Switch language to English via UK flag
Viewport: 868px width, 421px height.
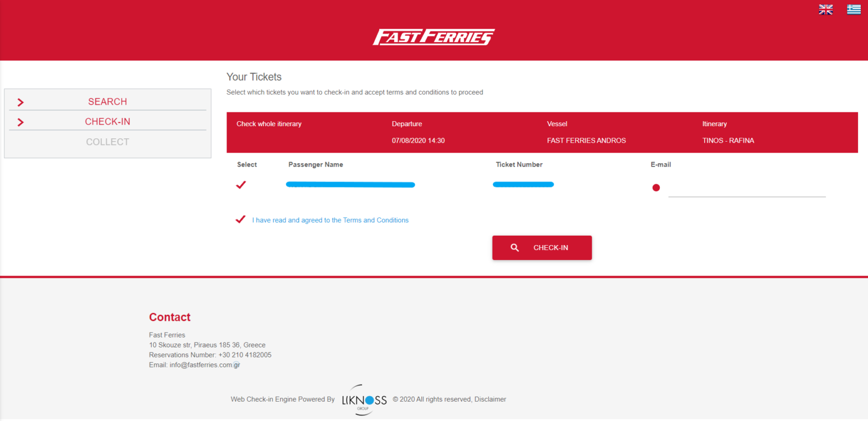[825, 9]
